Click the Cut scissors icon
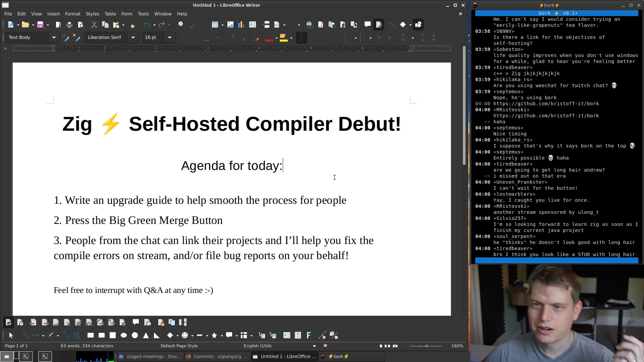The height and width of the screenshot is (362, 644). pyautogui.click(x=94, y=25)
